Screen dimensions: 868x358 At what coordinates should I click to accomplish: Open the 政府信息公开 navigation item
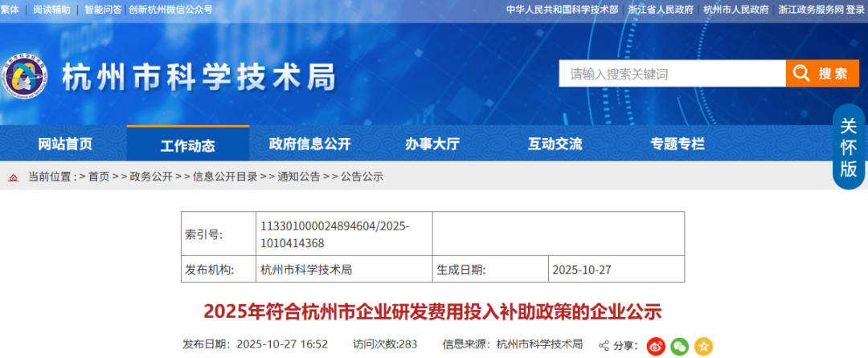click(310, 144)
